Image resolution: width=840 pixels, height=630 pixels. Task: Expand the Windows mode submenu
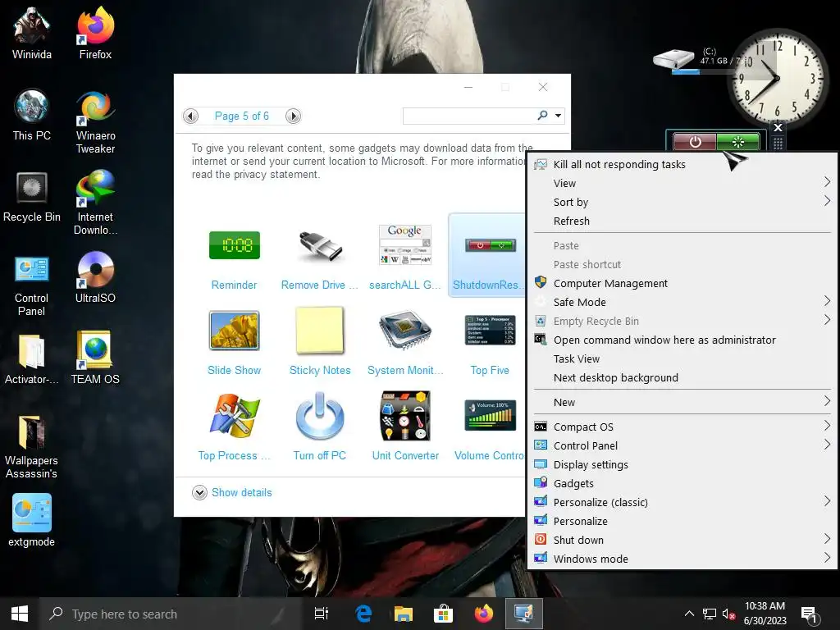click(682, 559)
